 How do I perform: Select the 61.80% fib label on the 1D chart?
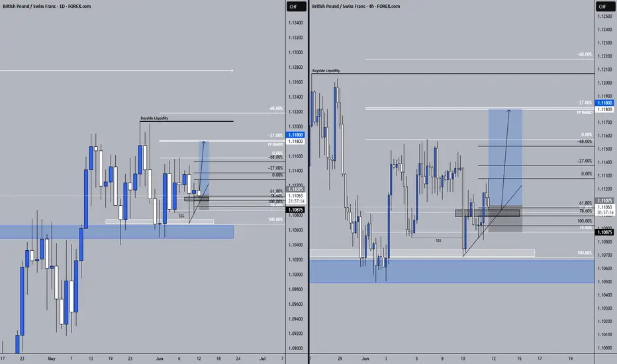click(x=276, y=191)
